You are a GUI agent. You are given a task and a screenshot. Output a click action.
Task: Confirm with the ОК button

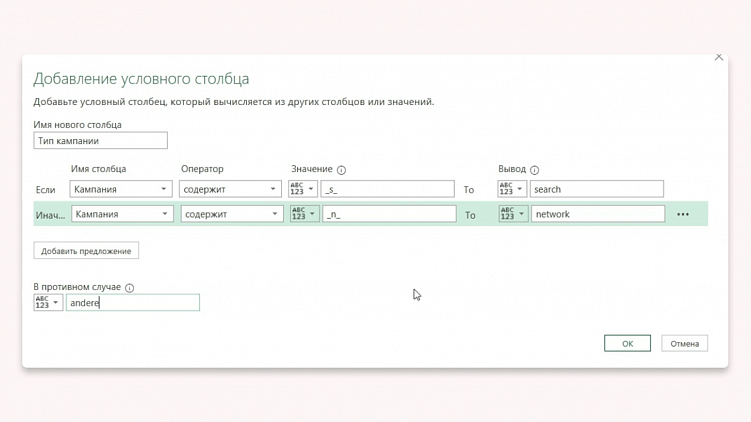[x=627, y=343]
